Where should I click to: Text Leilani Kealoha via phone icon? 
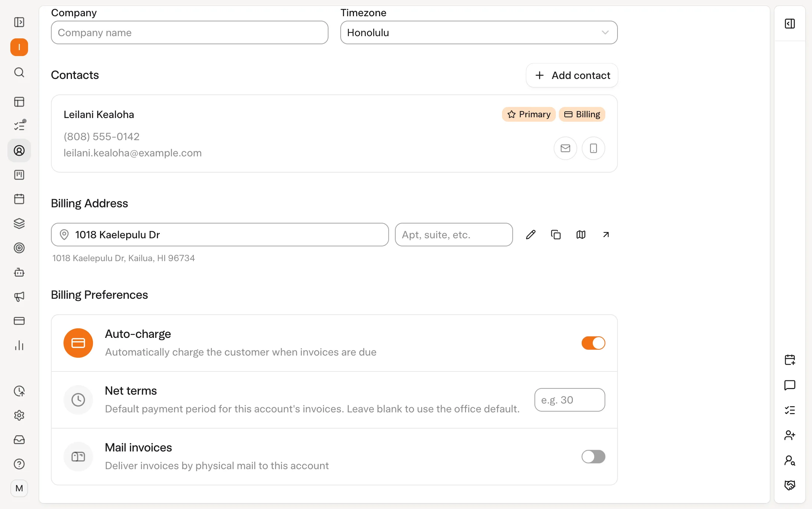[x=593, y=148]
